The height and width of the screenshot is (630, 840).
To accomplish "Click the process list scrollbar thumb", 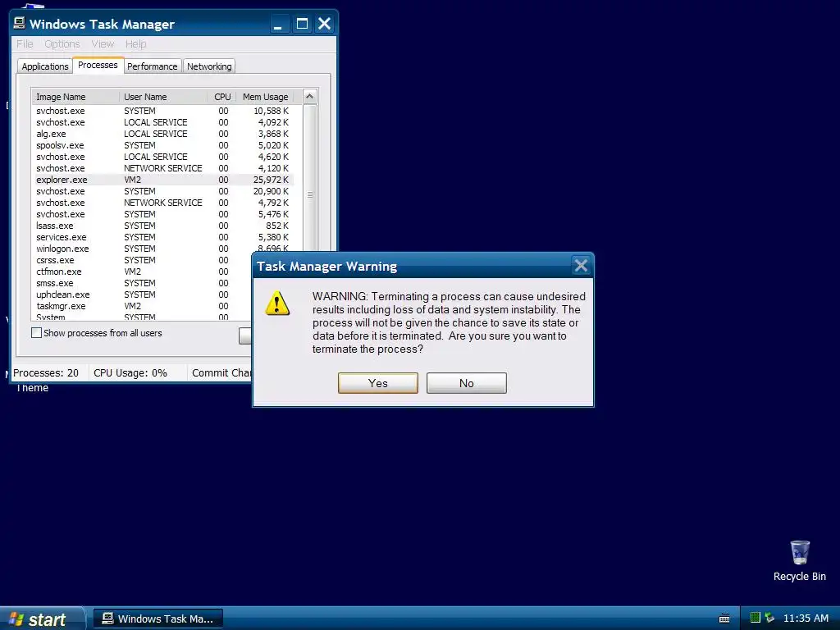I will point(309,195).
